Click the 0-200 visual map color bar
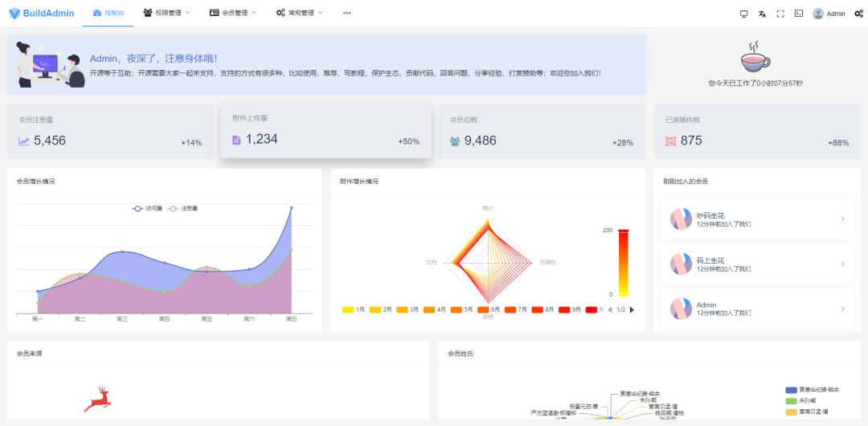The width and height of the screenshot is (868, 426). (623, 263)
